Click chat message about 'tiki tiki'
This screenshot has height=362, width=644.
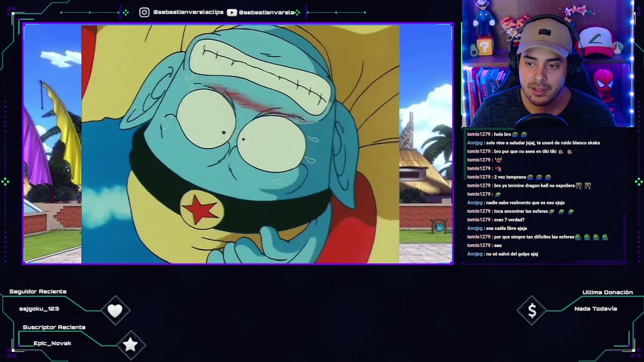pyautogui.click(x=520, y=151)
